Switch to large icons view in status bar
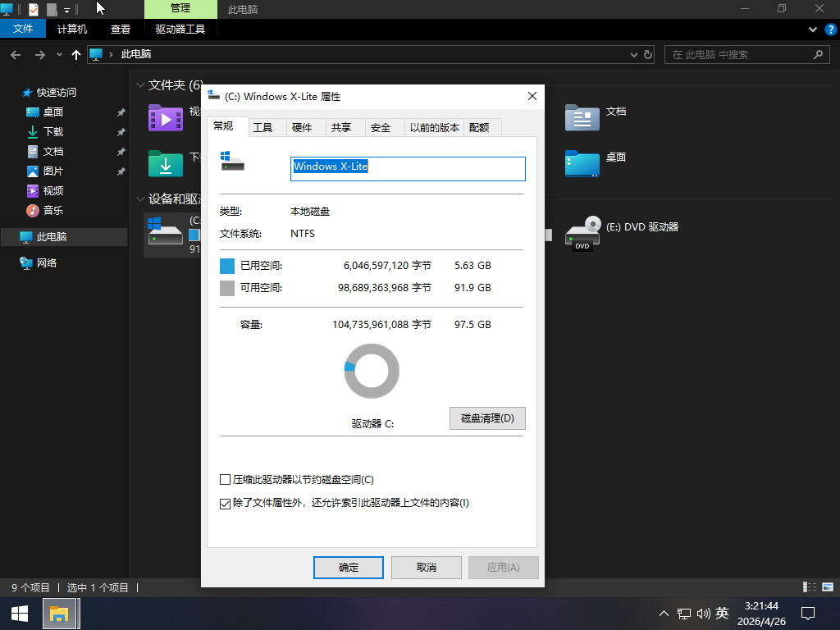Viewport: 840px width, 630px height. 828,587
